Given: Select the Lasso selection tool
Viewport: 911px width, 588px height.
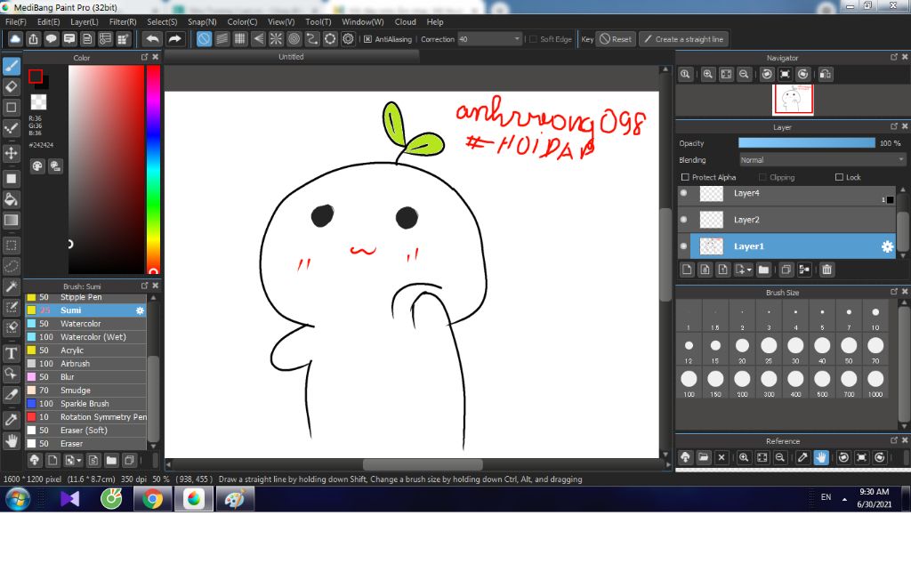Looking at the screenshot, I should (x=12, y=266).
